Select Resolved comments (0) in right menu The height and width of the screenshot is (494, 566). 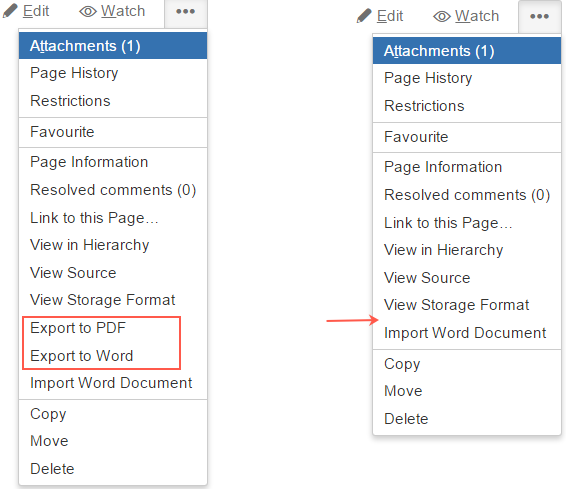tap(467, 195)
